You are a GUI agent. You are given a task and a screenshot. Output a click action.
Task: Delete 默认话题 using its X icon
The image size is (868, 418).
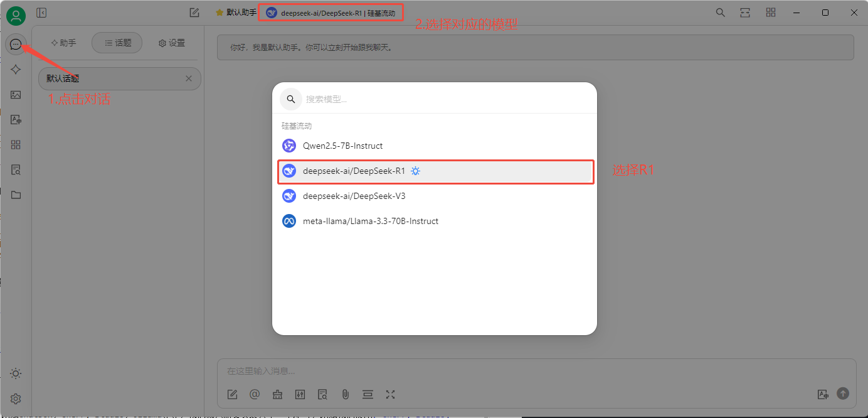[189, 78]
